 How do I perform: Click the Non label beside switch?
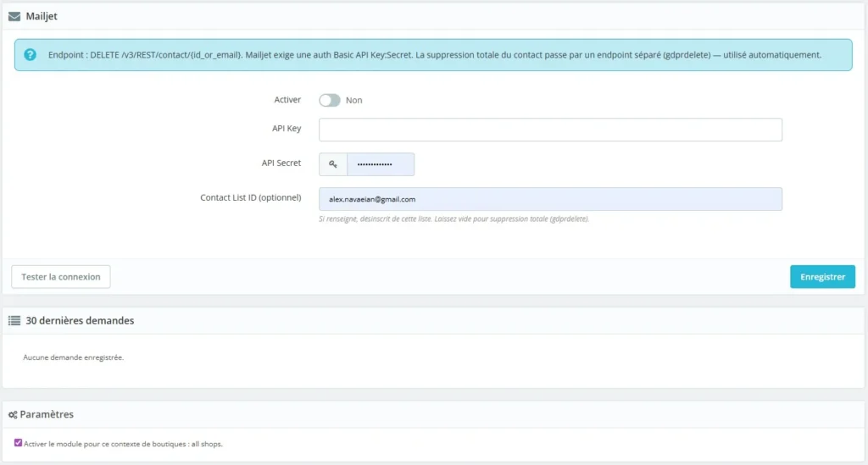pos(353,100)
